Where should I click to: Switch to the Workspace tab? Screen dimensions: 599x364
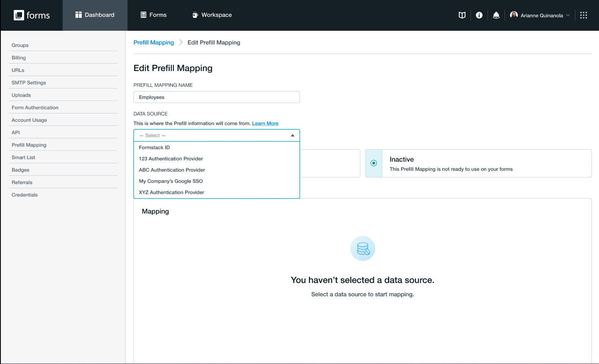pos(212,15)
